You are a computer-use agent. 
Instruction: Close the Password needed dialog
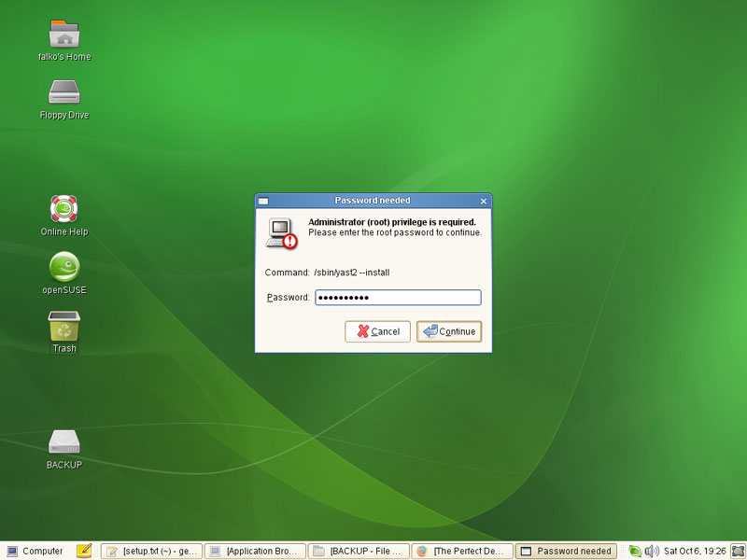[x=484, y=201]
